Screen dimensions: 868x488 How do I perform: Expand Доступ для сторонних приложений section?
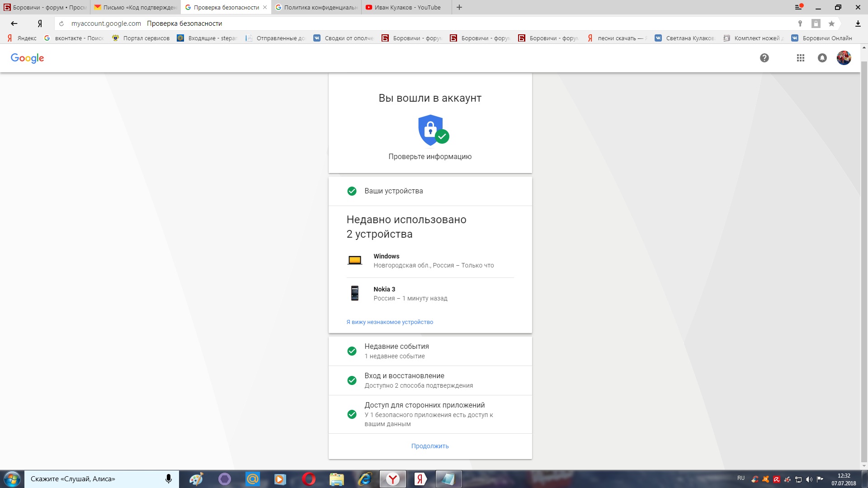pos(430,414)
